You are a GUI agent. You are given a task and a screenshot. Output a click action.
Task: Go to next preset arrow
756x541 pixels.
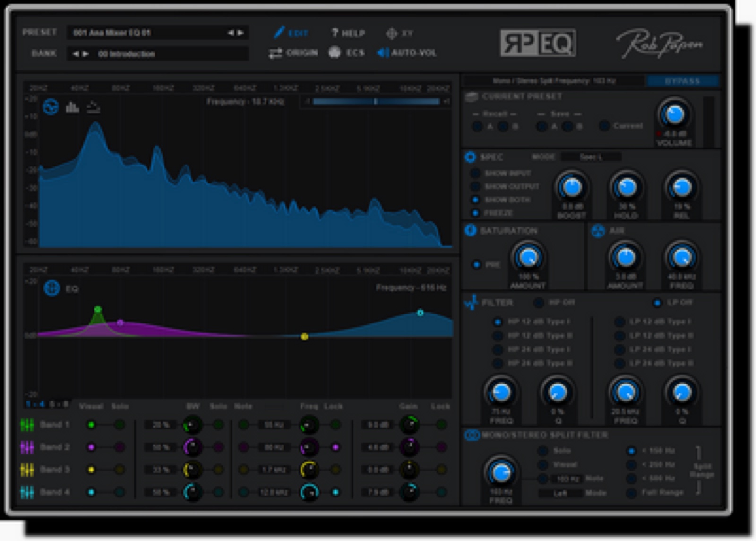(x=241, y=33)
